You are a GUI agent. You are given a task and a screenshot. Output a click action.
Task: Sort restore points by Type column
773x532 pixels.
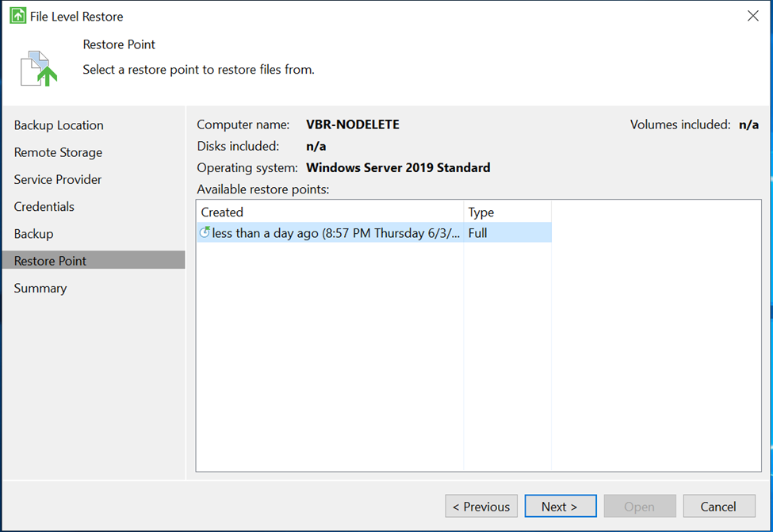click(x=507, y=212)
